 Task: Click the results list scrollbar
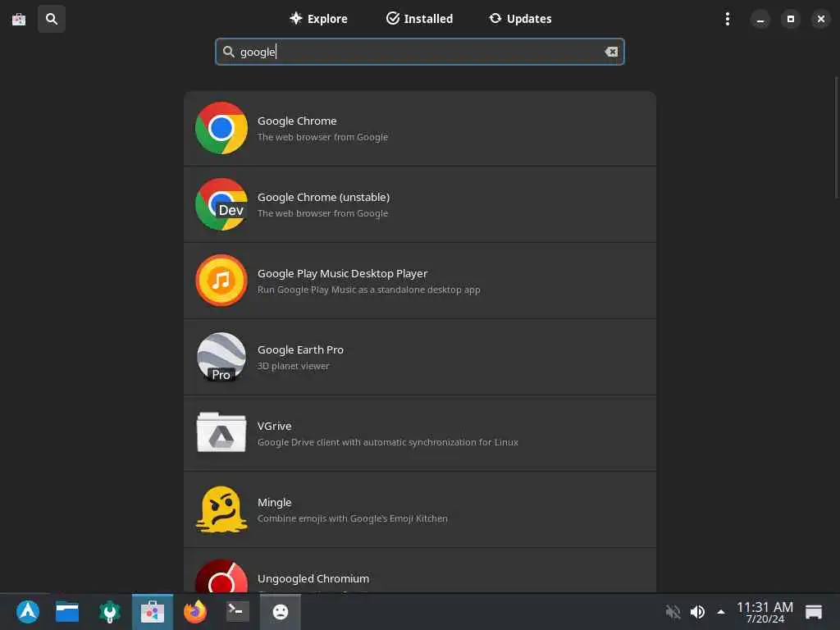pos(837,138)
